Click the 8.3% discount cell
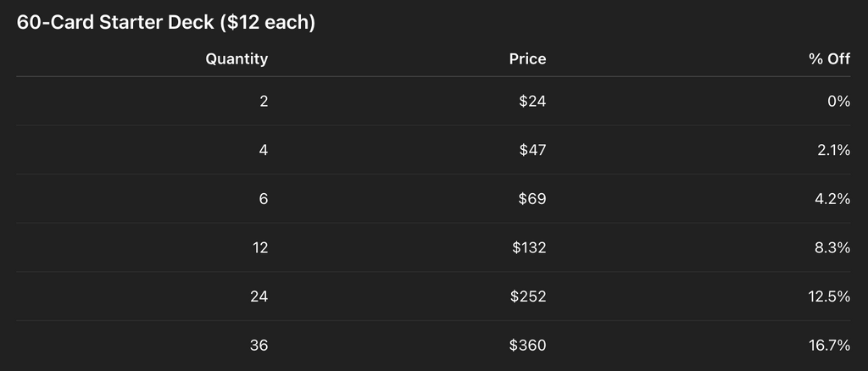868x371 pixels. (x=833, y=248)
